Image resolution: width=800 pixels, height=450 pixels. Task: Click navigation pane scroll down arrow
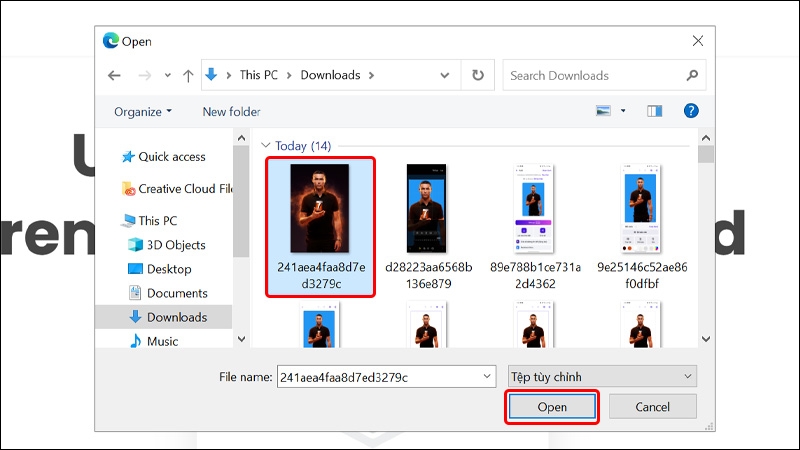point(241,339)
